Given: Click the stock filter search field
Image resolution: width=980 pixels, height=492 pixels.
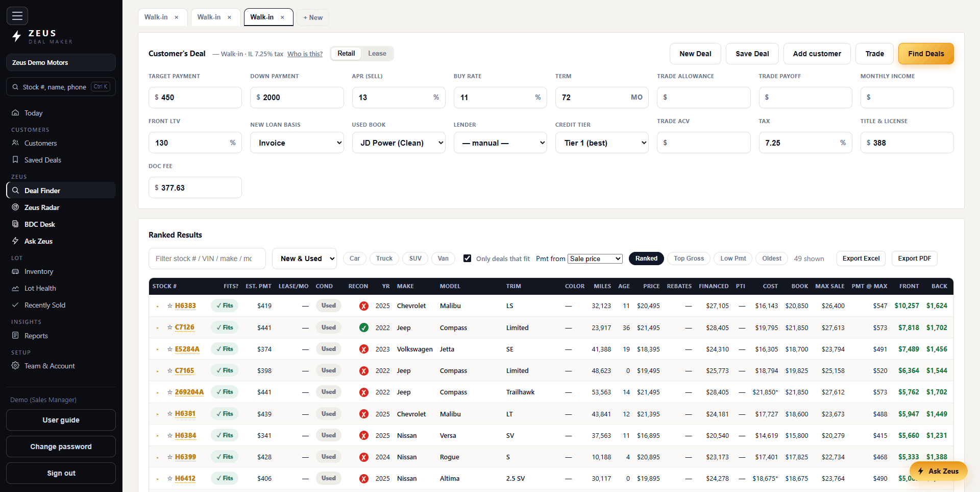Looking at the screenshot, I should click(207, 259).
